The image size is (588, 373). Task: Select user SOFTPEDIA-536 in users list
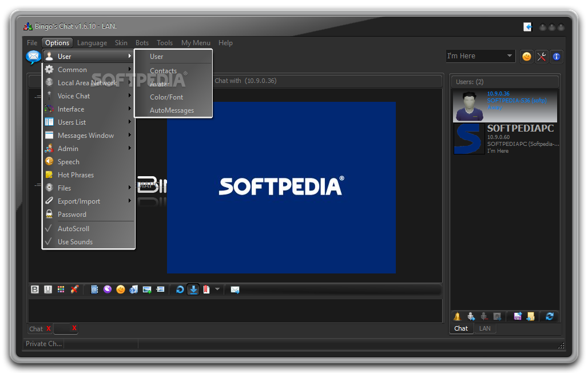click(505, 105)
